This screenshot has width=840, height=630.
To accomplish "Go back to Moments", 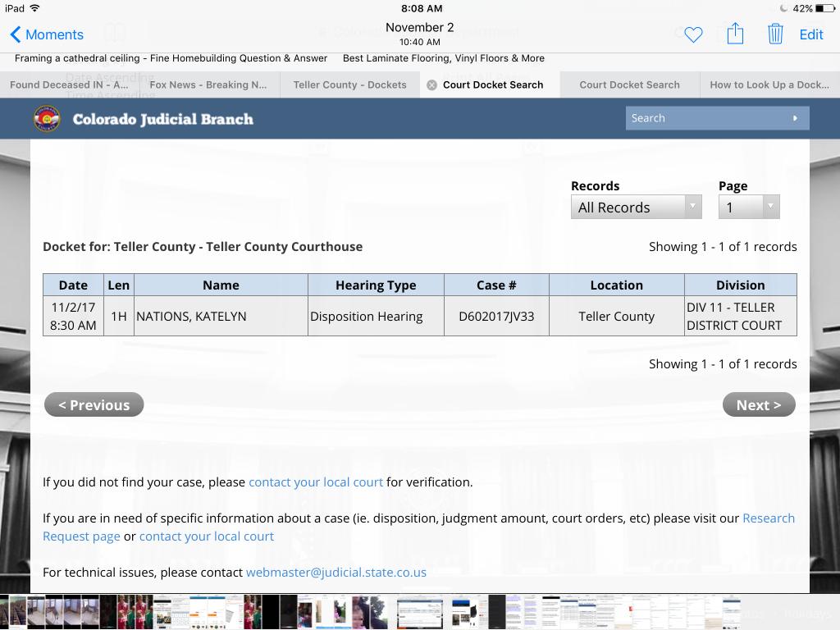I will [46, 34].
